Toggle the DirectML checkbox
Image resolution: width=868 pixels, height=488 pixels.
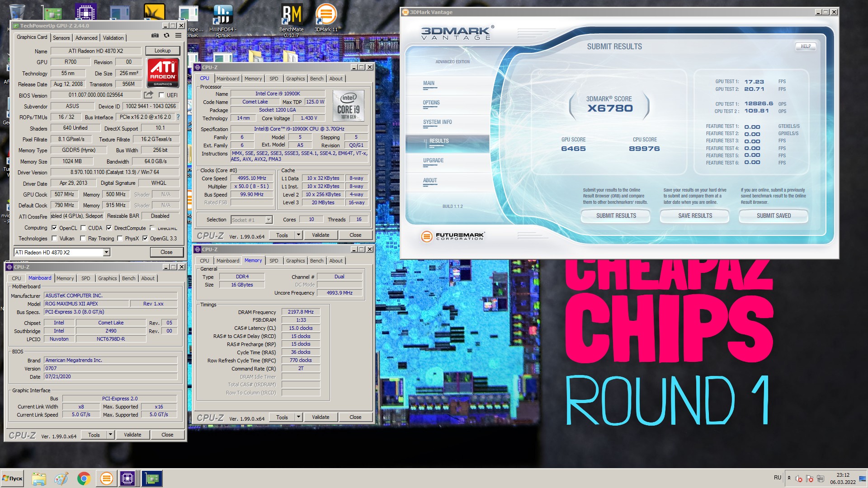[x=152, y=228]
